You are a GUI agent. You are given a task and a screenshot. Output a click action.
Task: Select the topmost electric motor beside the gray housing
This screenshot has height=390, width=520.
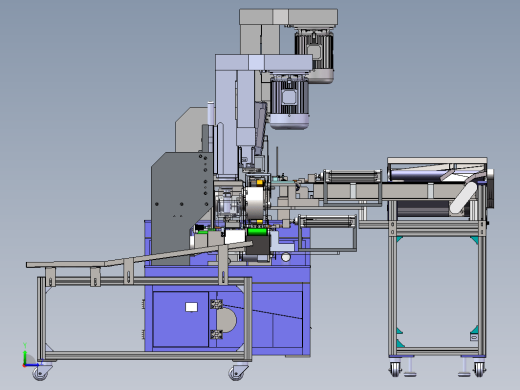[314, 55]
